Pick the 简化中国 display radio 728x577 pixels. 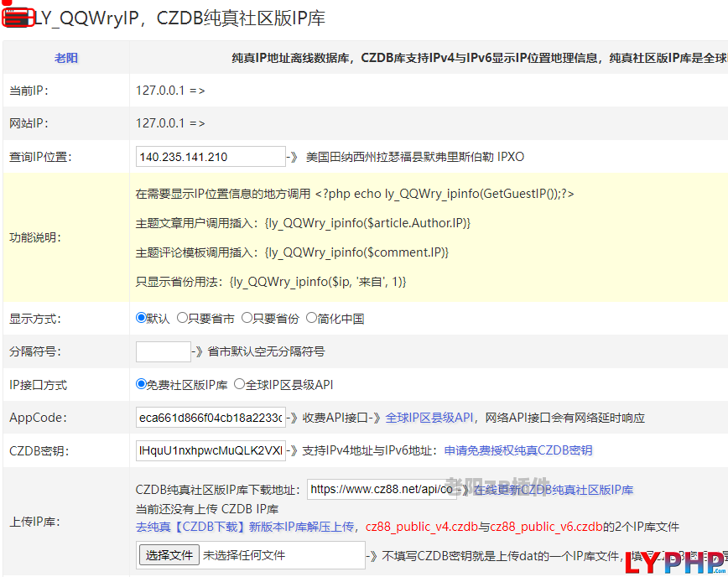point(312,319)
